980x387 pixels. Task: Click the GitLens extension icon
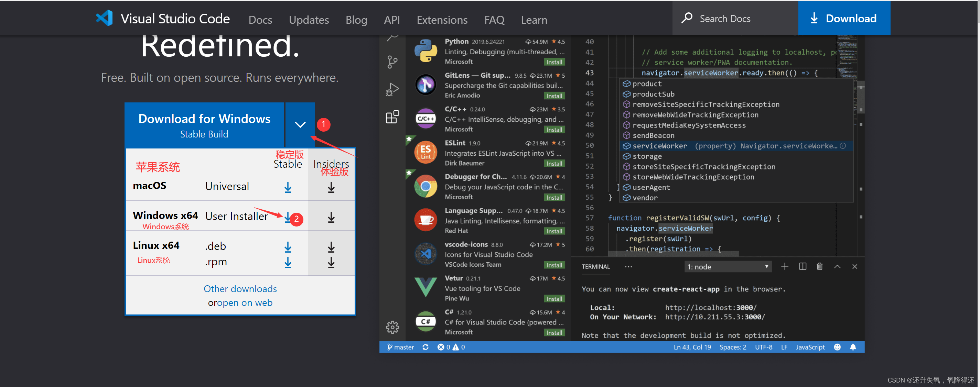pyautogui.click(x=425, y=85)
